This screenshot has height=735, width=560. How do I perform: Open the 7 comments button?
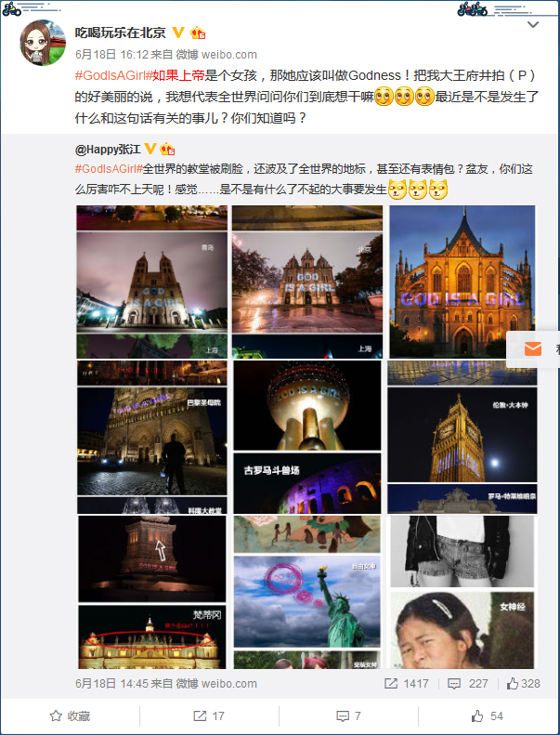[x=348, y=715]
